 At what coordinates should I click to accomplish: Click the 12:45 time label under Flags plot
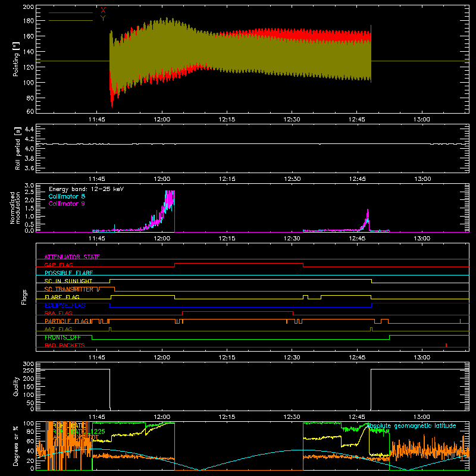point(357,358)
